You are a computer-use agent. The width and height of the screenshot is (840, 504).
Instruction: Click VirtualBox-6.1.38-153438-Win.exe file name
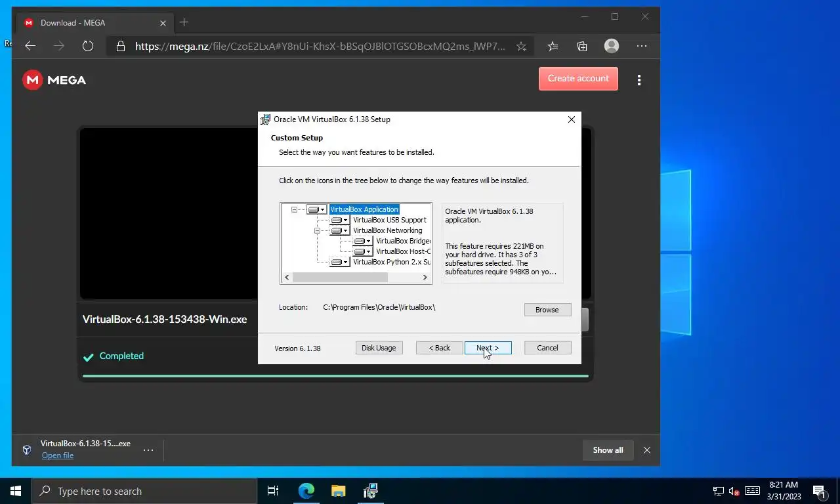coord(165,320)
